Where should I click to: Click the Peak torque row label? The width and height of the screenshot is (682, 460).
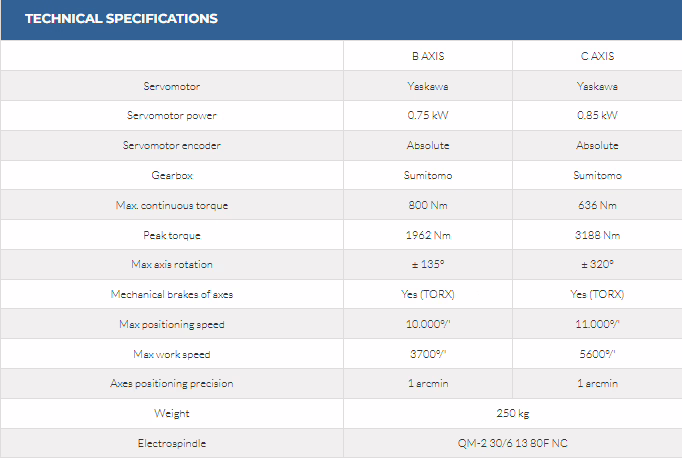click(171, 236)
